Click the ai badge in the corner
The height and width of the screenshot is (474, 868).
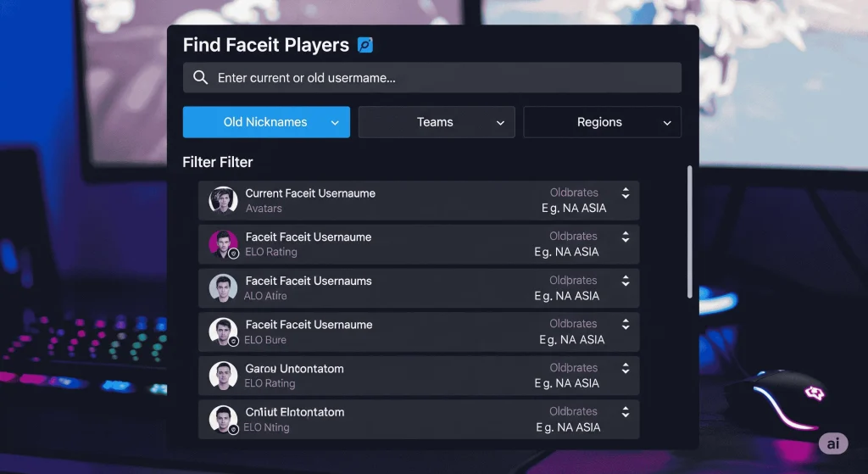[x=833, y=443]
